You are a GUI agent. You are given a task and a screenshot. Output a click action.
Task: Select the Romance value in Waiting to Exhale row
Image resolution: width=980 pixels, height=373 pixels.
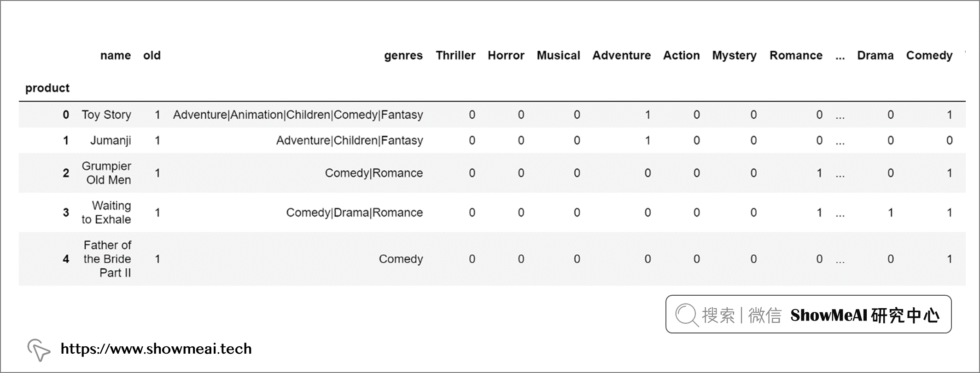(x=819, y=212)
